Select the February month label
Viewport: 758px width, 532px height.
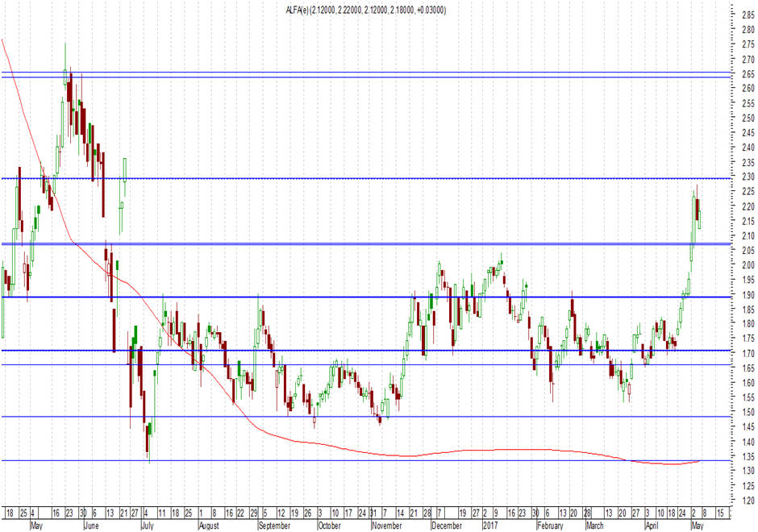click(551, 526)
